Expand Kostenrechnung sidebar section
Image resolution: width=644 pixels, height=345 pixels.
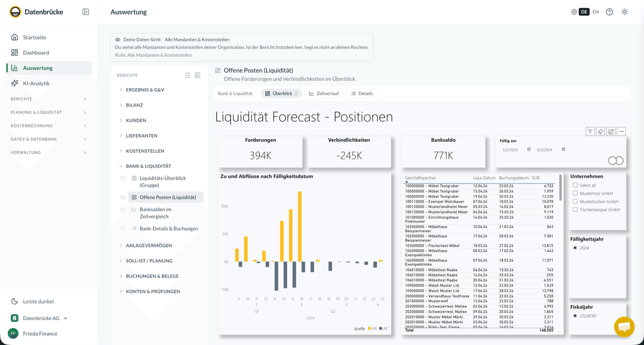pyautogui.click(x=49, y=126)
